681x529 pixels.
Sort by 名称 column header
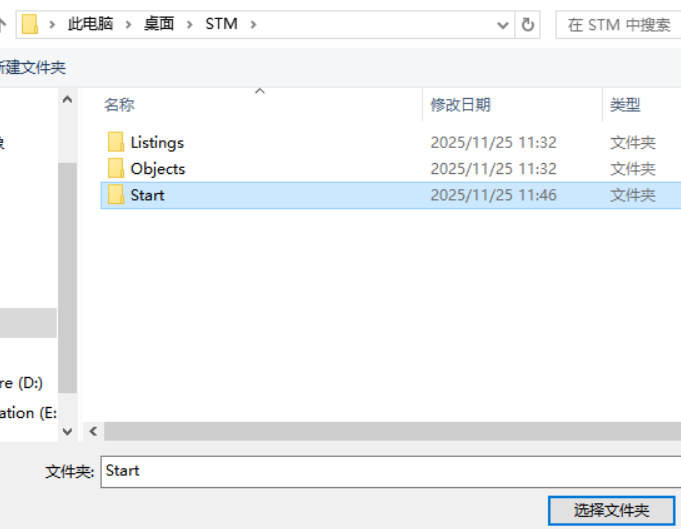point(119,105)
